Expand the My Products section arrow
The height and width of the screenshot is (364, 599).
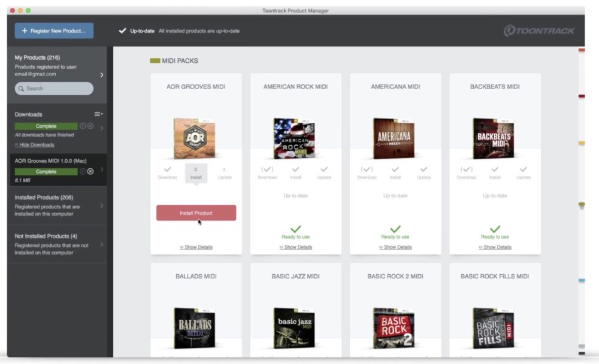click(x=101, y=75)
